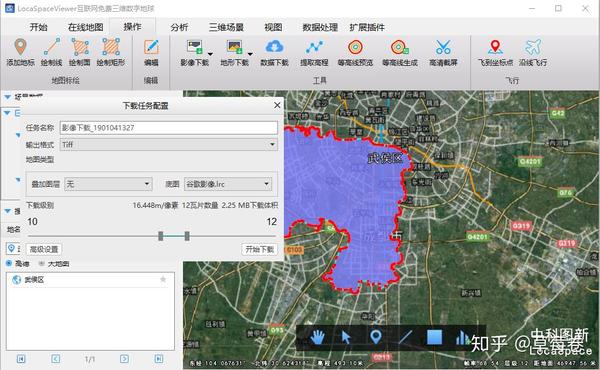Open the 编辑 edit tool

(x=151, y=52)
